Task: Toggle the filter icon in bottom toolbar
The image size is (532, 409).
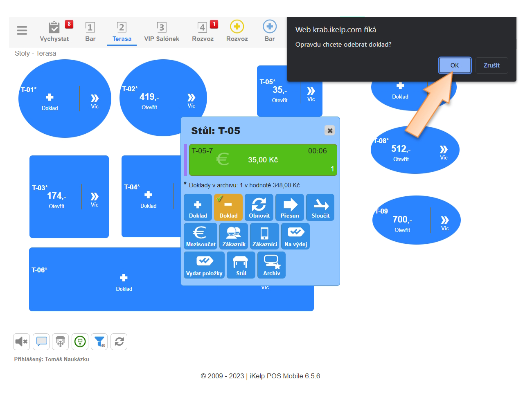Action: [x=99, y=342]
